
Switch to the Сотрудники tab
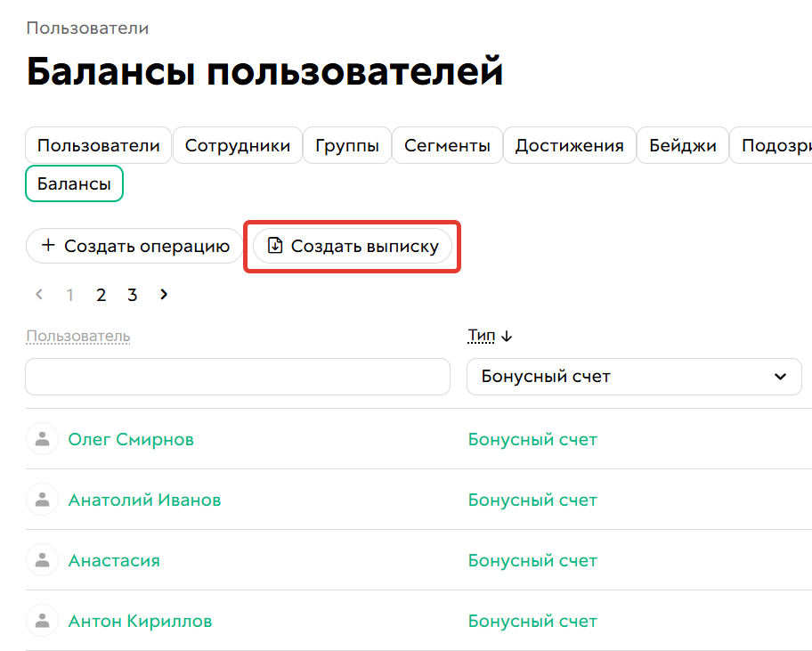(x=237, y=145)
